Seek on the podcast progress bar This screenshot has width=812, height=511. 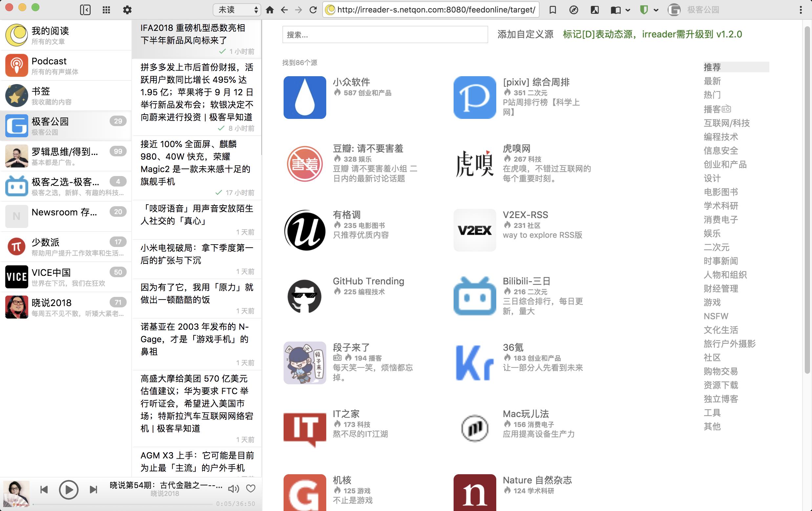point(123,504)
